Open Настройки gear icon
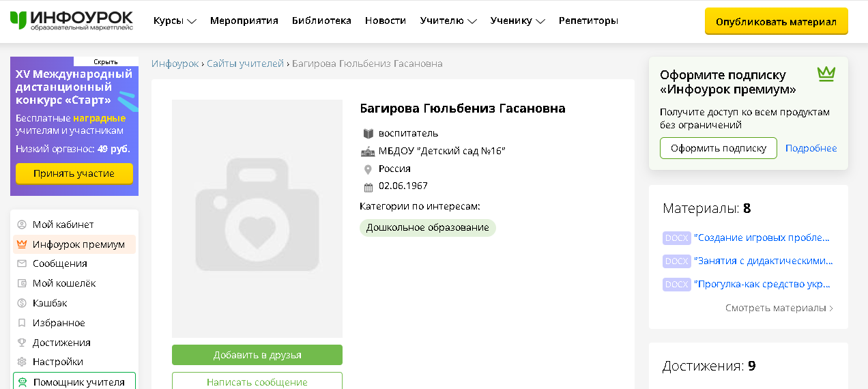This screenshot has height=389, width=868. coord(22,362)
